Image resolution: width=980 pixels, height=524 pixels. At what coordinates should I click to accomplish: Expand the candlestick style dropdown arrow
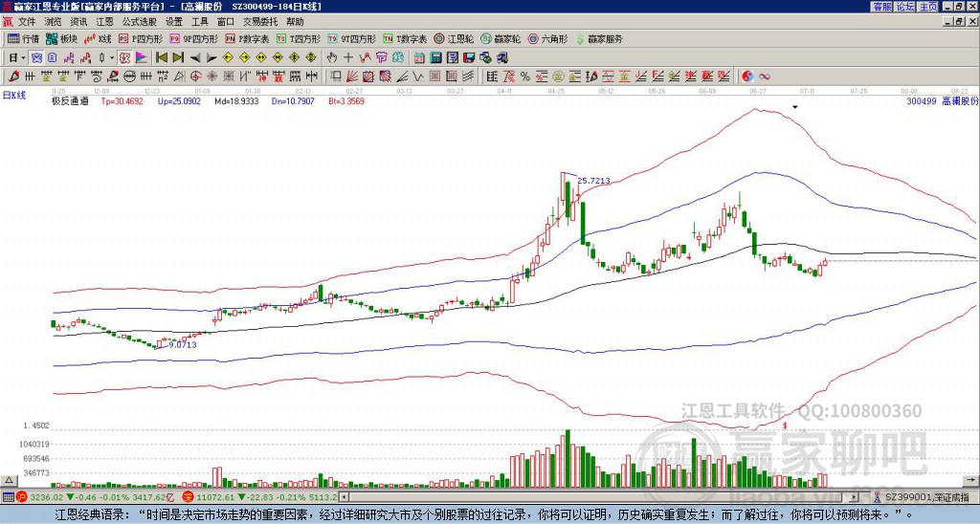point(112,57)
